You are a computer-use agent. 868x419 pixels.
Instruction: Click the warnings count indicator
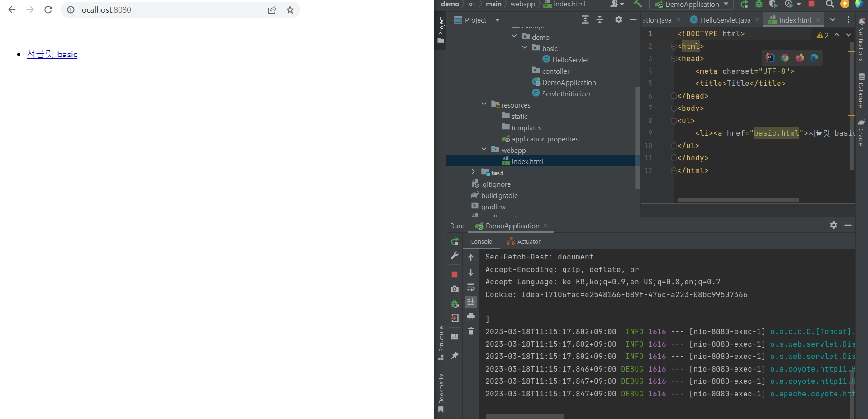[823, 35]
